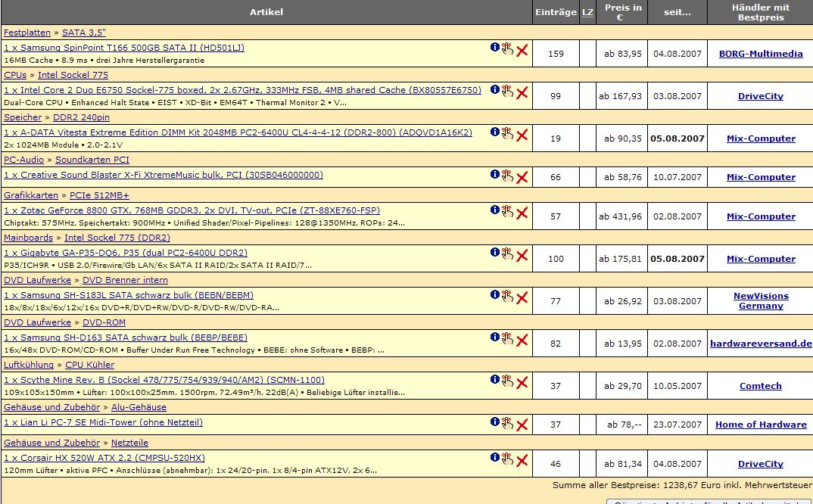Visit dealer BORG-Multimedia
Image resolution: width=813 pixels, height=504 pixels.
click(761, 54)
